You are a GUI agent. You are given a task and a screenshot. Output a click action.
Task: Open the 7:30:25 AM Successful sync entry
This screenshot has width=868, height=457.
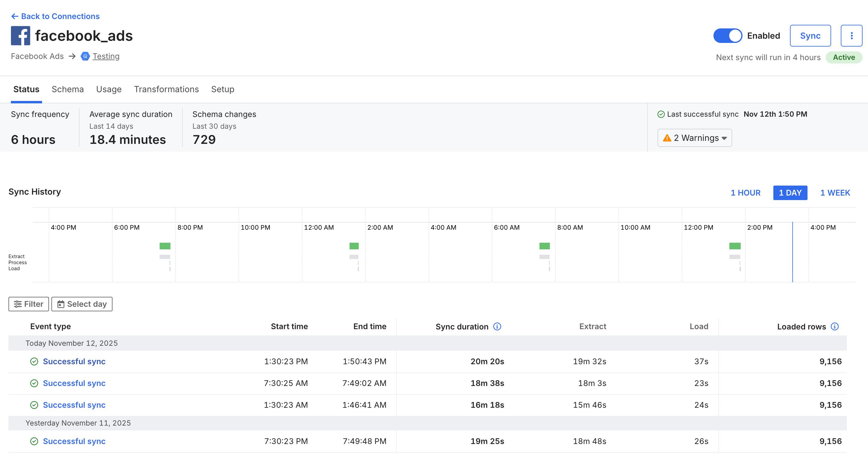74,383
